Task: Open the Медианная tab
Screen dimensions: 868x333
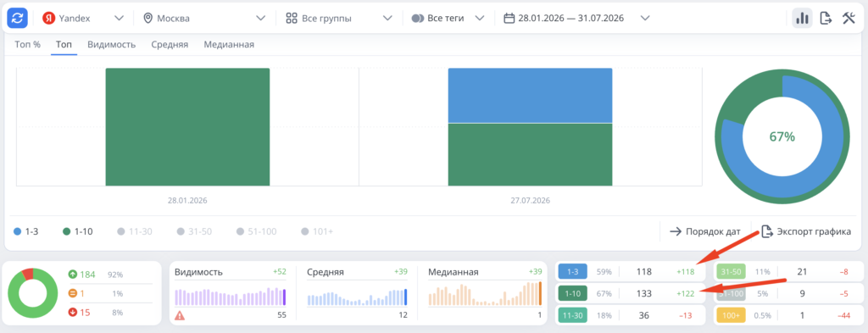Action: [229, 44]
